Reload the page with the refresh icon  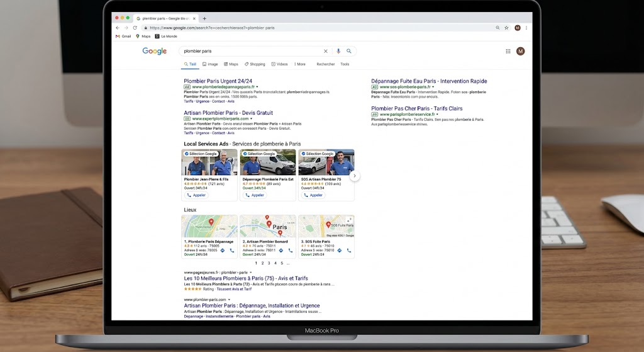pos(135,28)
